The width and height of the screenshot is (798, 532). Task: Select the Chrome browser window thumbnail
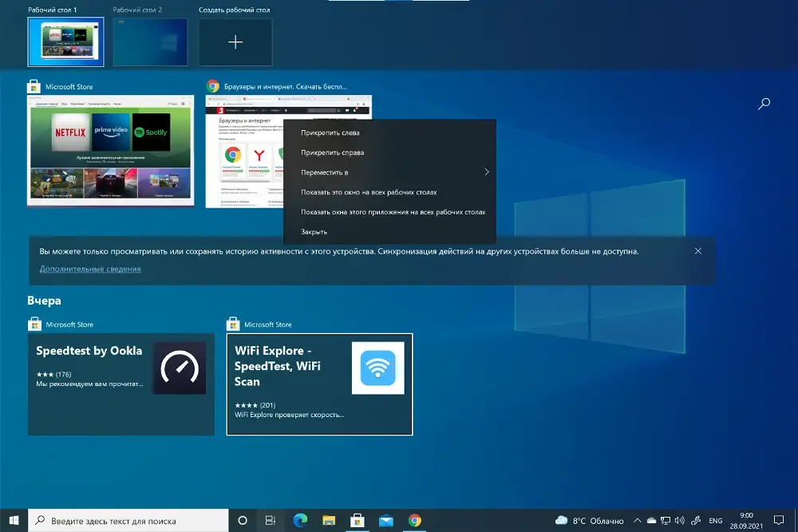(245, 152)
